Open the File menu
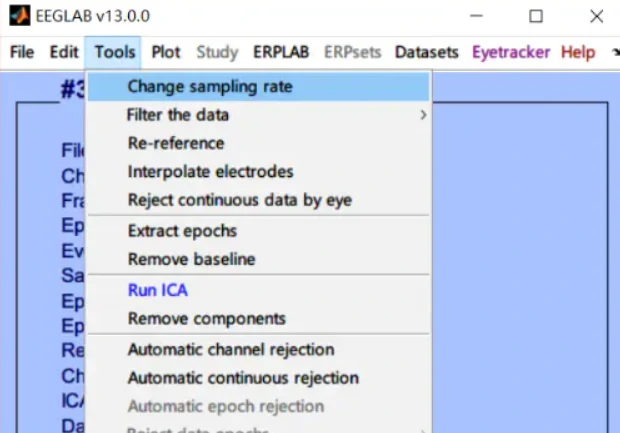Screen dimensions: 620x433 (x=22, y=52)
